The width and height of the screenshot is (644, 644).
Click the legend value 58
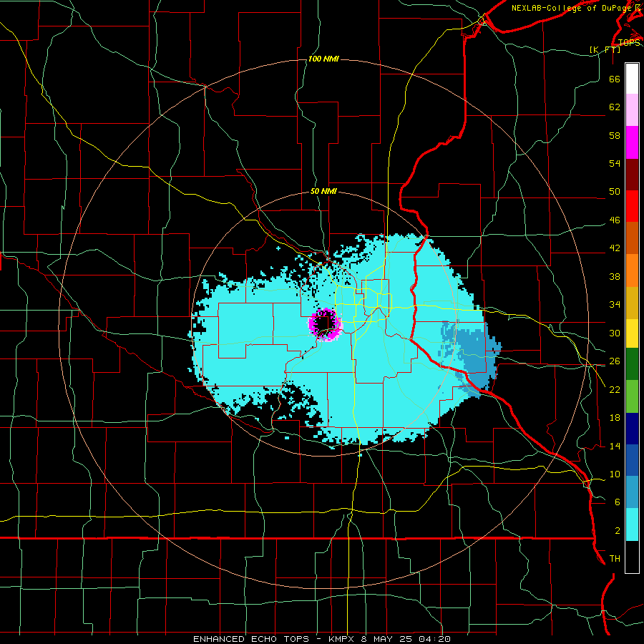(615, 135)
